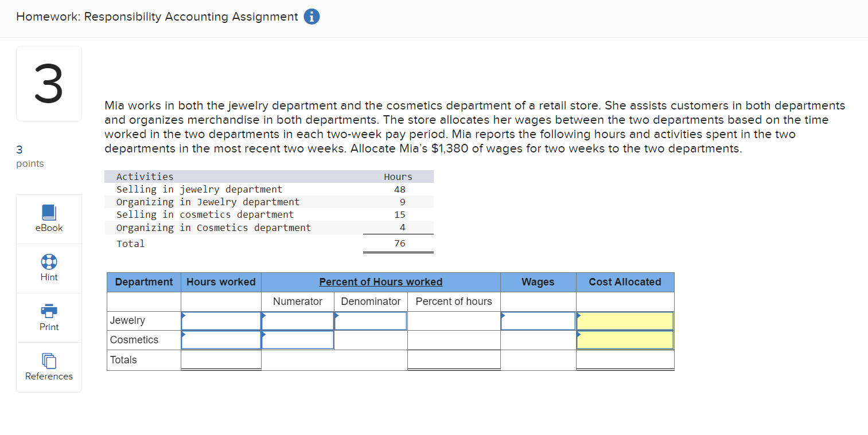Click the blue marker on Cosmetics Numerator cell
Screen dimensions: 868x435
coord(264,334)
